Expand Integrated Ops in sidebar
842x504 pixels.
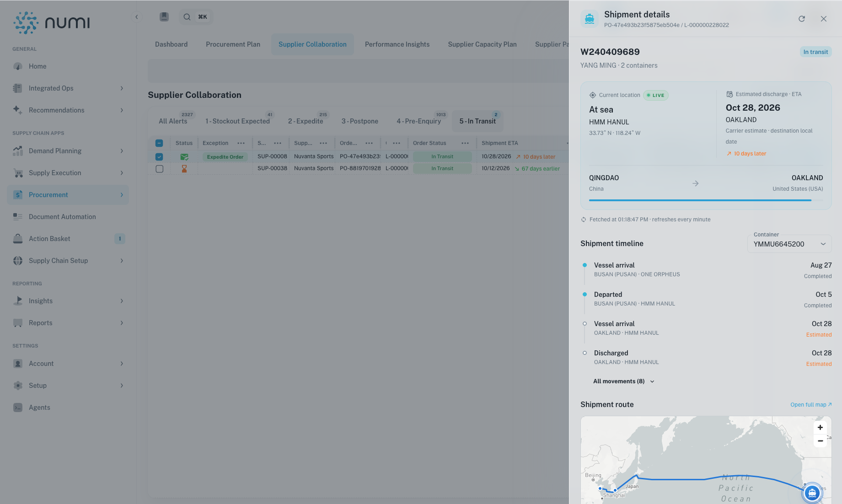click(x=68, y=88)
